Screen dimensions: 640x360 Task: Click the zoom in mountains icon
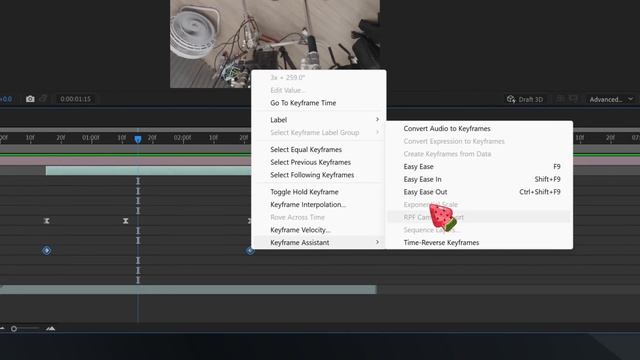(51, 328)
